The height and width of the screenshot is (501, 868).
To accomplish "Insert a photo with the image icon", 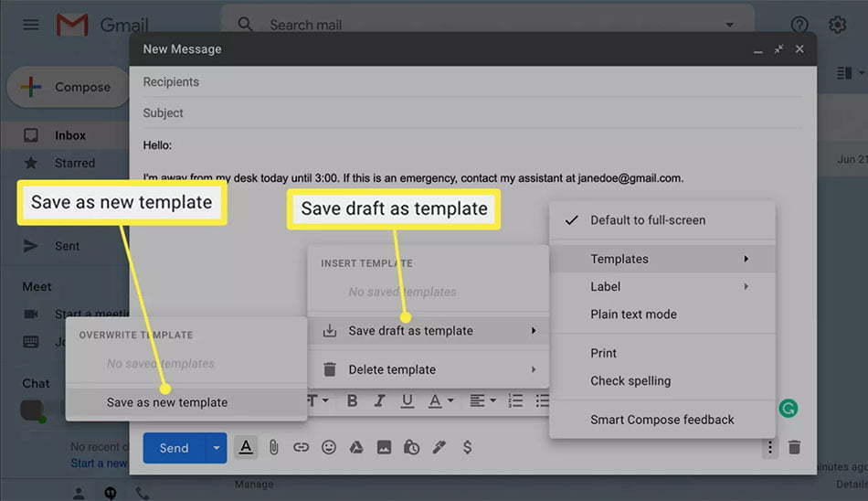I will [x=384, y=447].
